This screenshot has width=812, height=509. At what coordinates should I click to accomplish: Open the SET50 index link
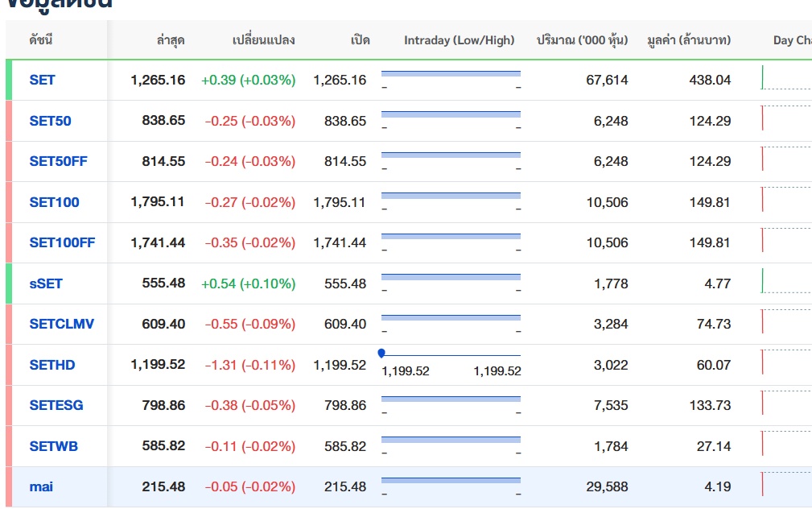coord(50,121)
